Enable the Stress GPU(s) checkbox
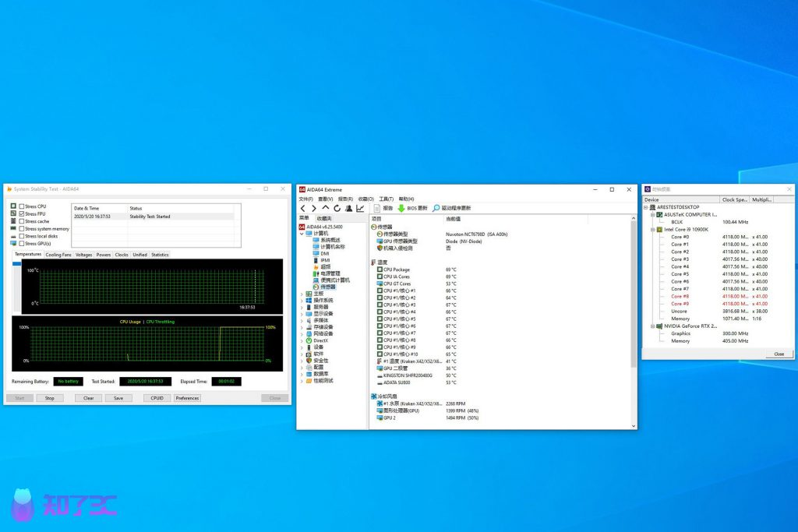This screenshot has width=798, height=532. (22, 244)
